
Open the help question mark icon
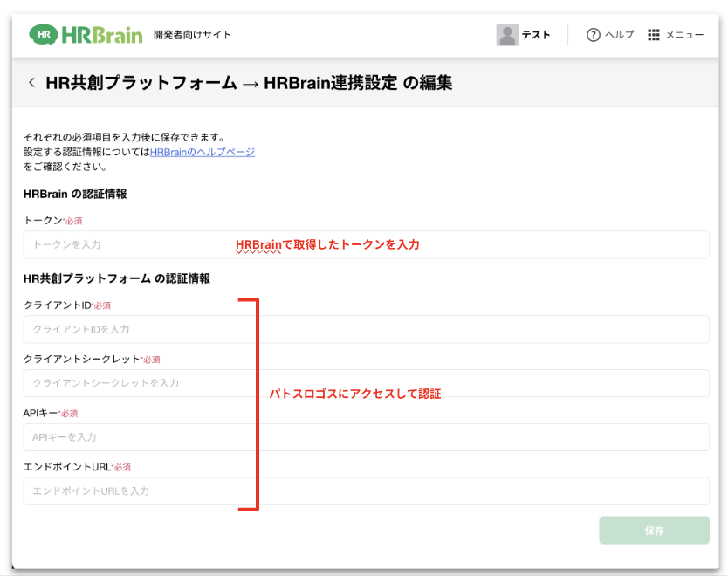click(x=593, y=35)
